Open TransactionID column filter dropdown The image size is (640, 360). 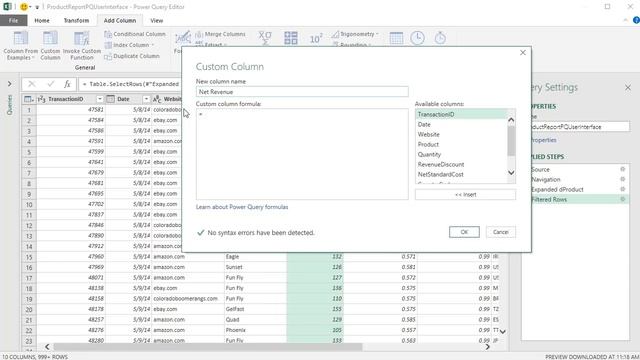[x=100, y=99]
